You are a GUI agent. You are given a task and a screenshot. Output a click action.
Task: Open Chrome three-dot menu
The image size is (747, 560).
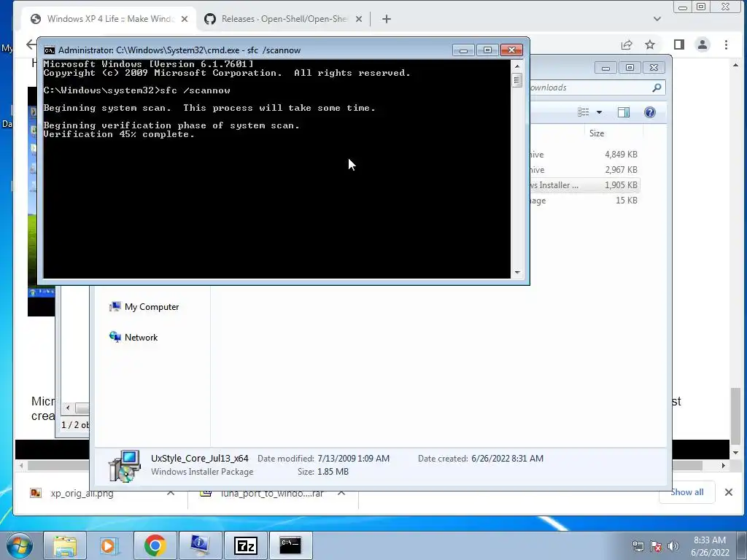(726, 44)
